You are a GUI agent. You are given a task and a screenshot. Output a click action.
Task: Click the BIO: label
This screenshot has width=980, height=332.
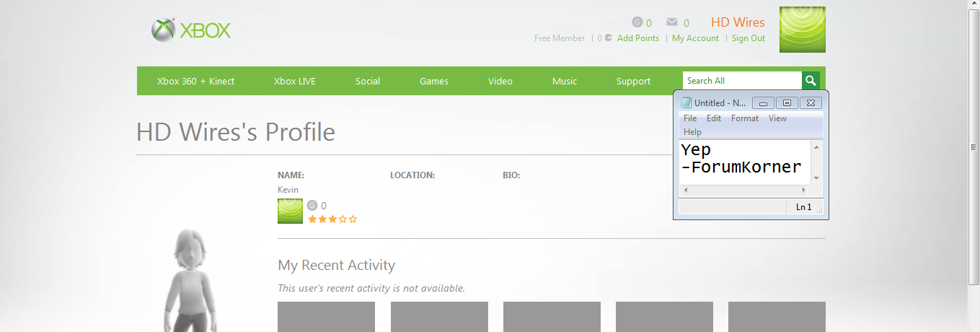point(511,175)
